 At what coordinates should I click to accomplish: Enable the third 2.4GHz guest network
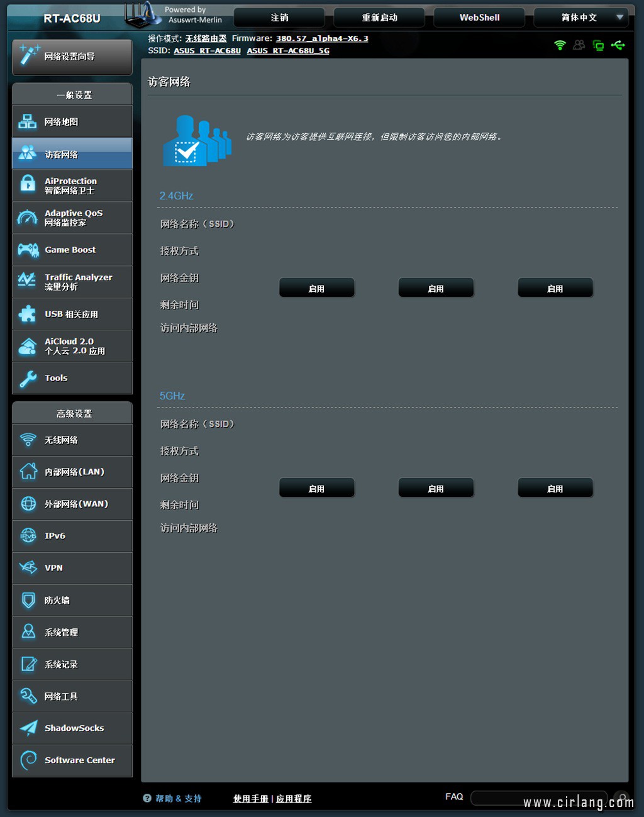click(555, 288)
